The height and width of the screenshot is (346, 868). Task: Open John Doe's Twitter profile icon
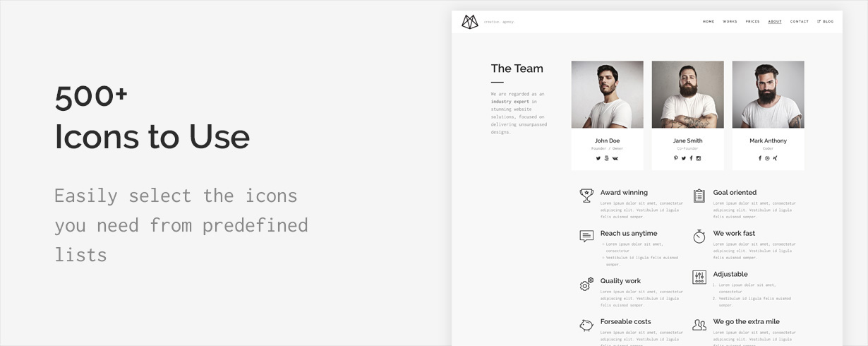coord(598,158)
